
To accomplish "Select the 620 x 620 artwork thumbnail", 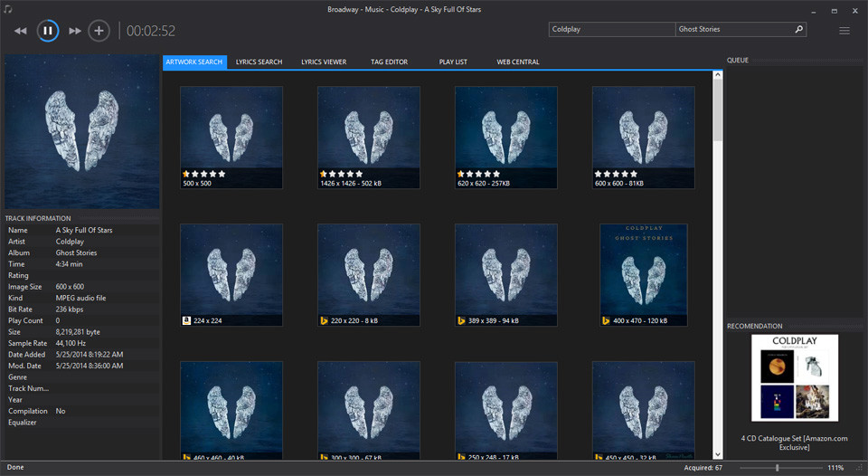I will pos(506,138).
